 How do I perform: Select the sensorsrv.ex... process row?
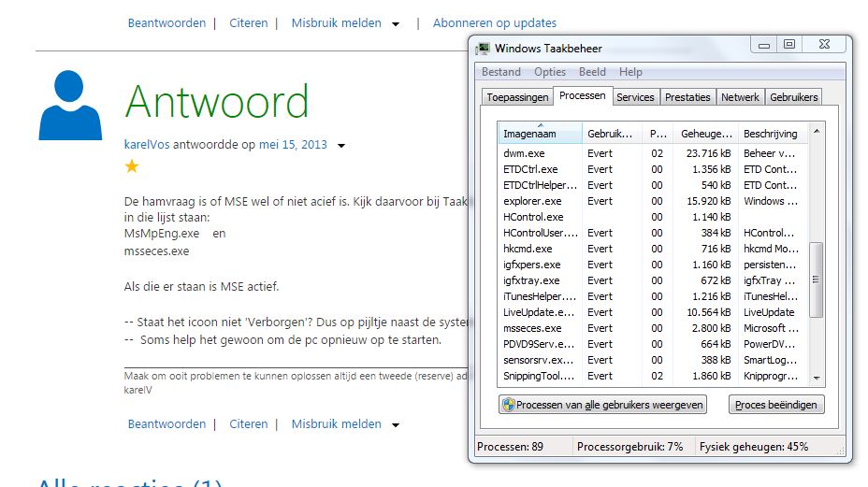pyautogui.click(x=653, y=360)
